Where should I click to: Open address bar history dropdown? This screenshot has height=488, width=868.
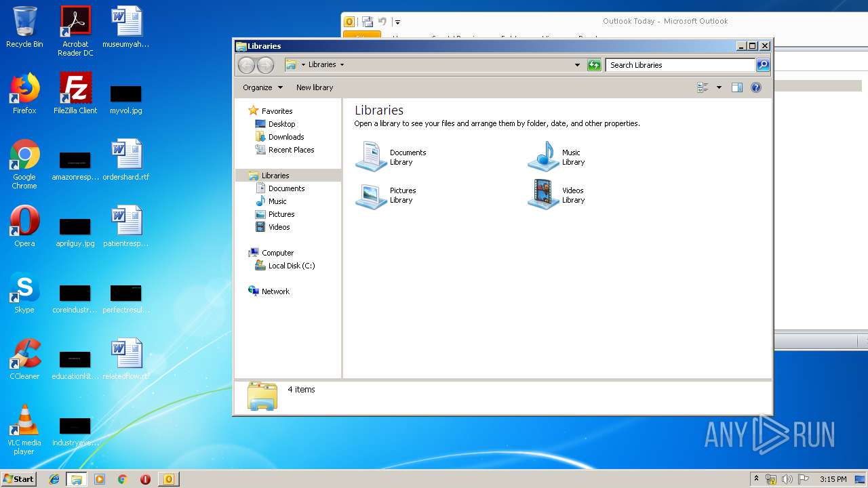577,65
